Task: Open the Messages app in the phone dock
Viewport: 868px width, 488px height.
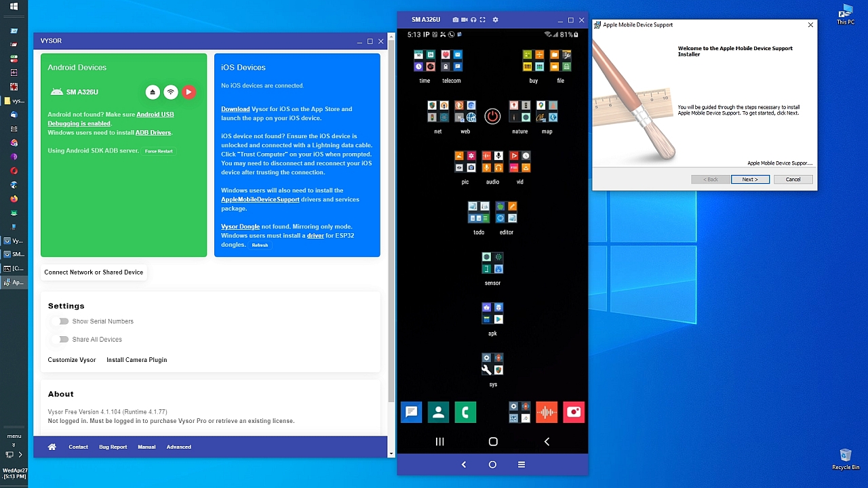Action: 411,412
